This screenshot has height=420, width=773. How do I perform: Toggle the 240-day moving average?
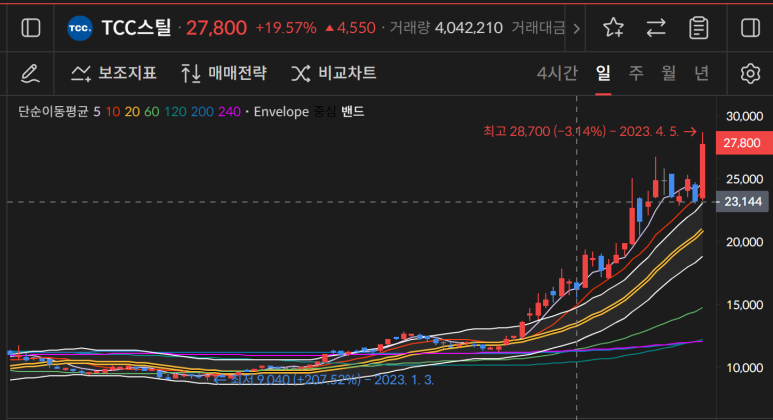(x=229, y=112)
